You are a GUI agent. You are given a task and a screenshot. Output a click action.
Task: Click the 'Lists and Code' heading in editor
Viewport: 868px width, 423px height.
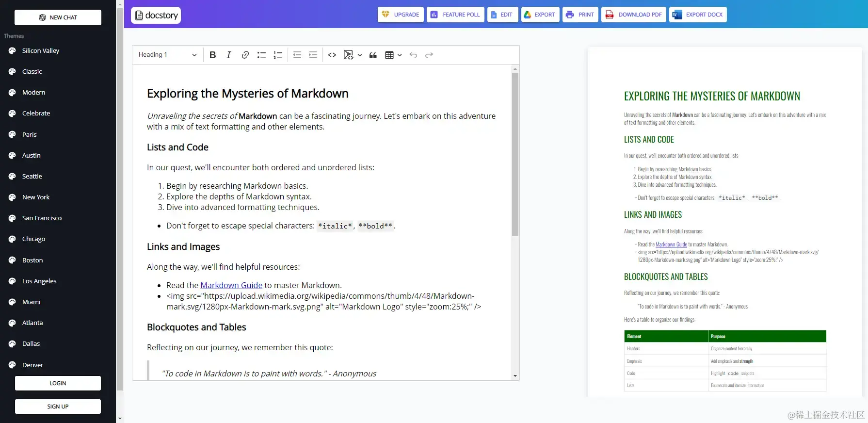(177, 147)
